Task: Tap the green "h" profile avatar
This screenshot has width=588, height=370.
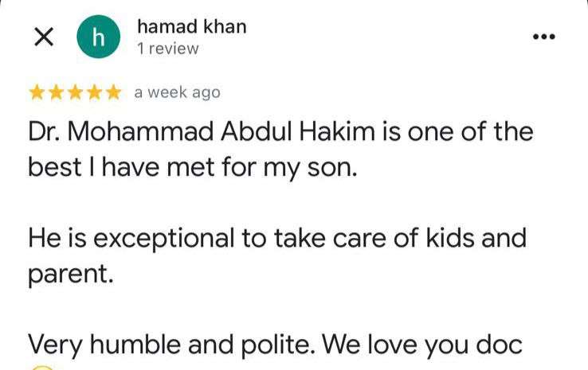Action: [99, 37]
